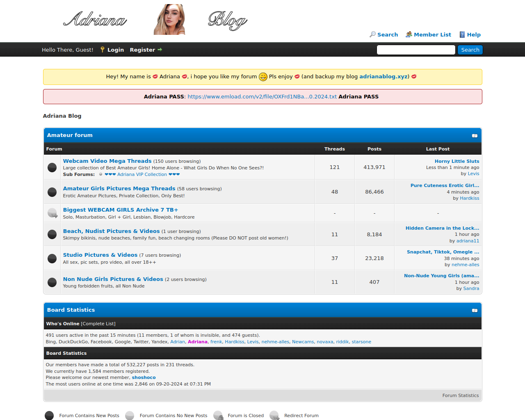Click the Forum is Closed legend icon

click(218, 415)
